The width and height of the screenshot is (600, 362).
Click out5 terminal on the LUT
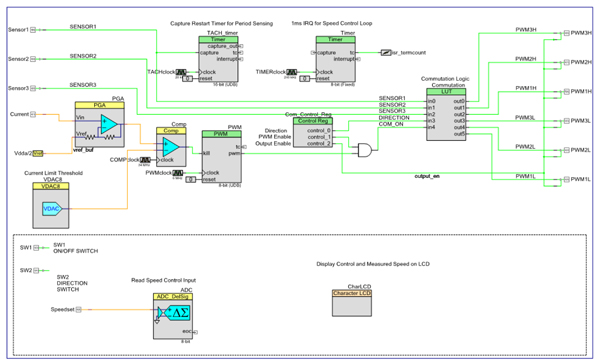(x=459, y=134)
